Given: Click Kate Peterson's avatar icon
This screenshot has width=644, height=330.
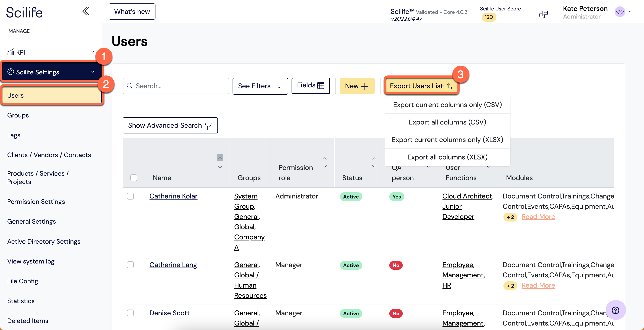Looking at the screenshot, I should pos(620,12).
